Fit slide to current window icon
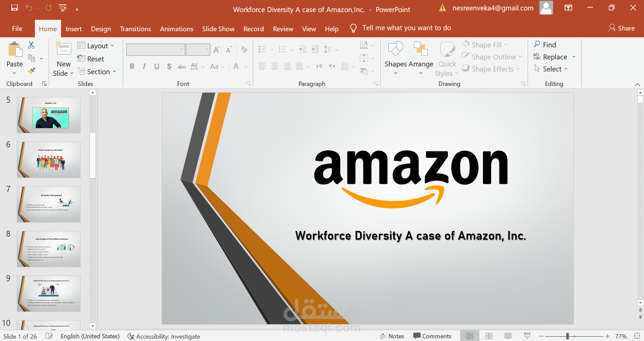 (637, 336)
